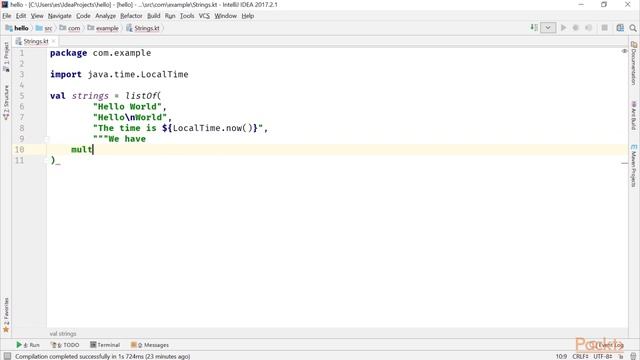The width and height of the screenshot is (640, 360).
Task: Open the VCS menu
Action: click(x=204, y=16)
